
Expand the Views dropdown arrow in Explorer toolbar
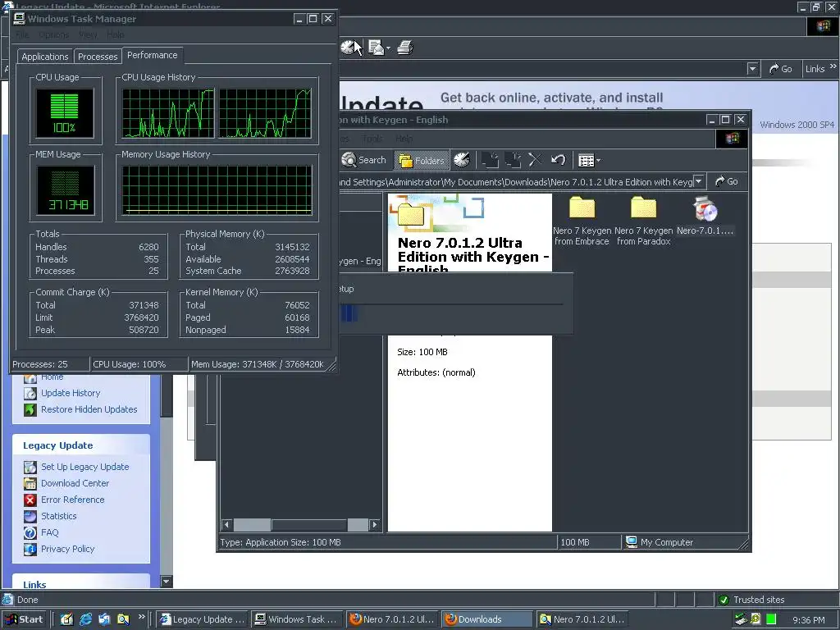point(598,160)
